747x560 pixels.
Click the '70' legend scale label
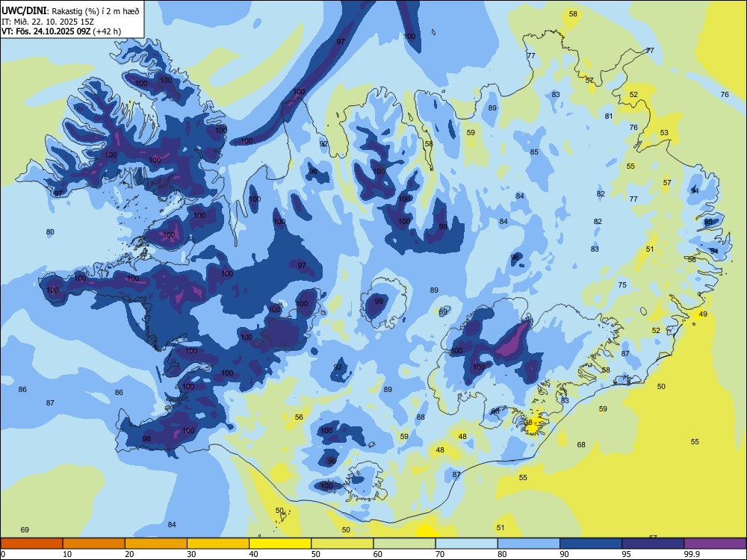coord(440,554)
